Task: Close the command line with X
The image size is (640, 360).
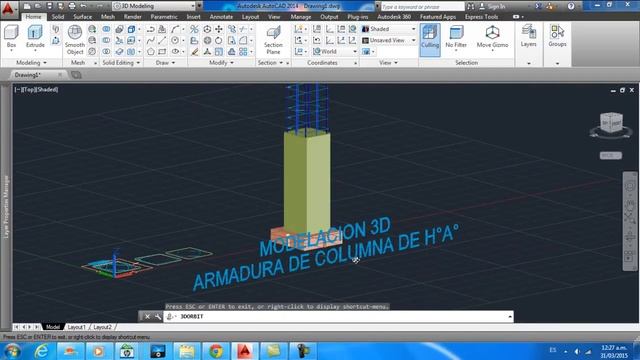Action: click(x=147, y=316)
